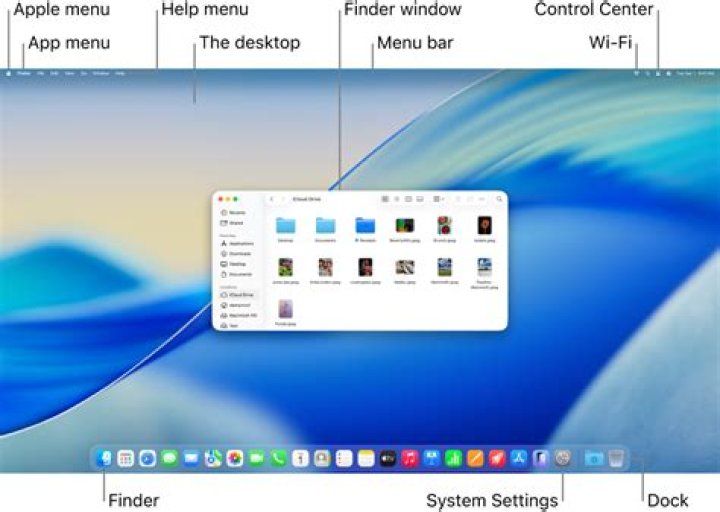Screen dimensions: 720x512
Task: Open the Phone app in Dock
Action: point(278,458)
